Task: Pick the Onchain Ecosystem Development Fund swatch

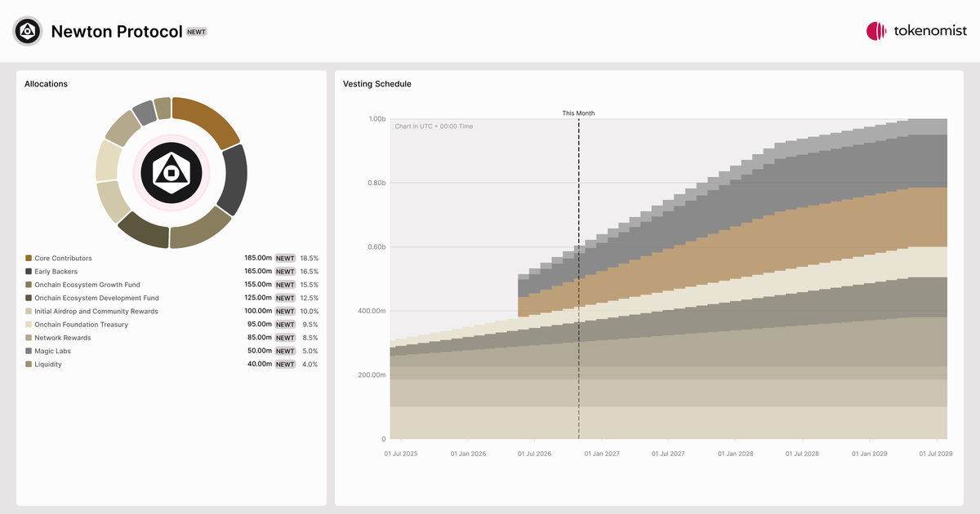Action: (29, 298)
